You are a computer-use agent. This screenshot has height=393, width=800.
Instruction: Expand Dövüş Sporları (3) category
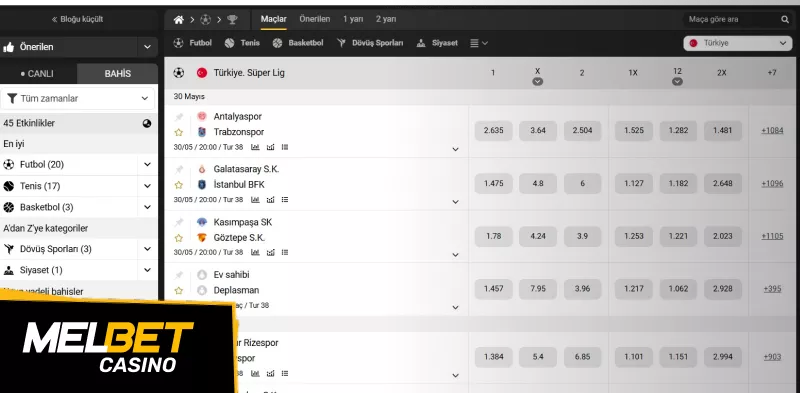click(x=147, y=249)
